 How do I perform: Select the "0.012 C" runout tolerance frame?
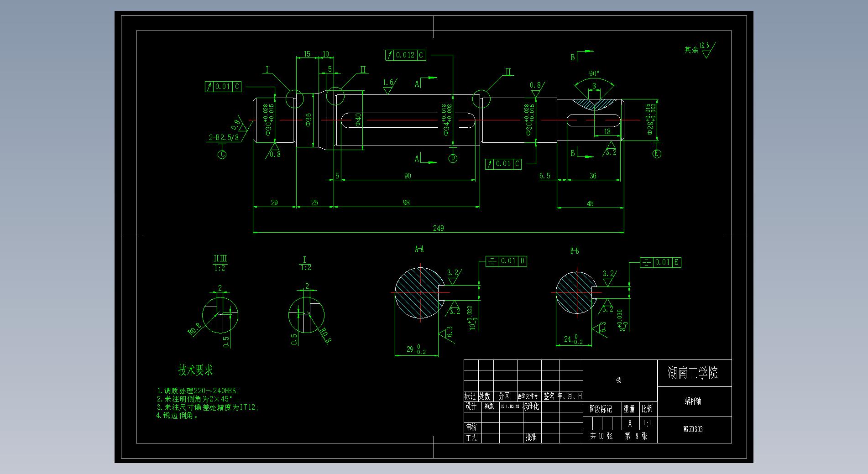pos(406,55)
